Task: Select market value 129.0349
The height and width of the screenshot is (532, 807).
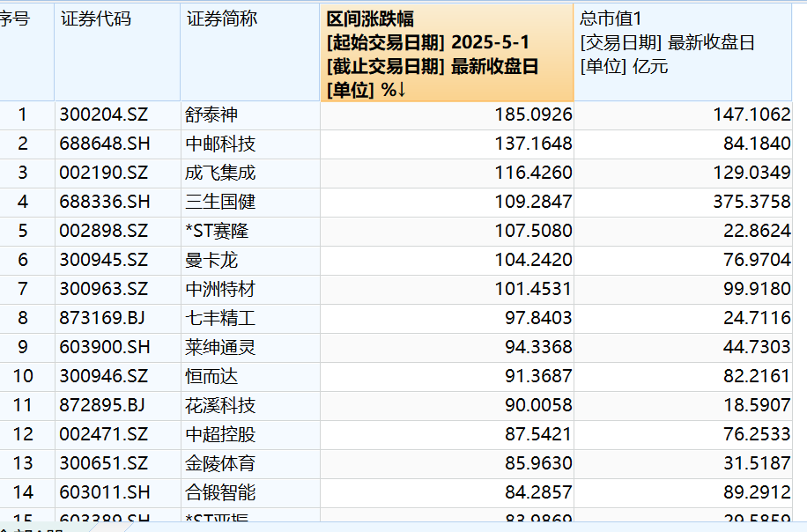Action: [751, 173]
